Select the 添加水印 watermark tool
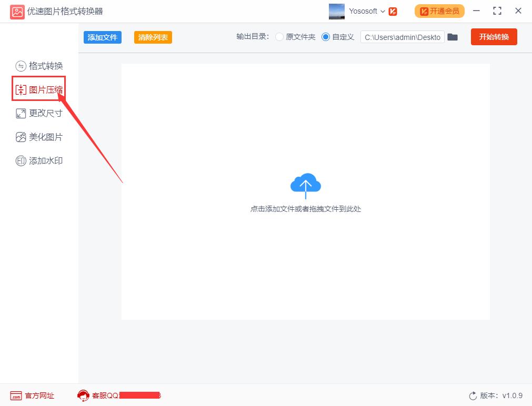The height and width of the screenshot is (406, 532). point(39,160)
